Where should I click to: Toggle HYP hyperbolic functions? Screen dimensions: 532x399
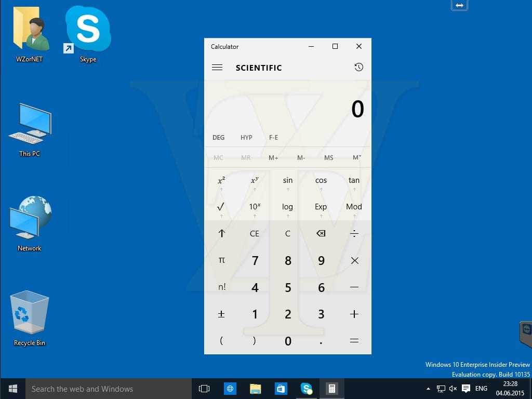[246, 138]
